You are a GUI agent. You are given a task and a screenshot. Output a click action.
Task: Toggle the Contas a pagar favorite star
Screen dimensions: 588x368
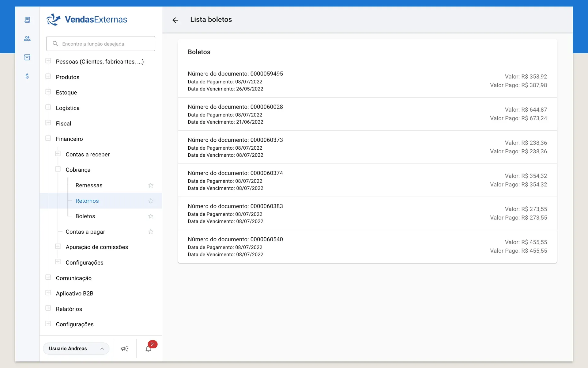click(151, 232)
